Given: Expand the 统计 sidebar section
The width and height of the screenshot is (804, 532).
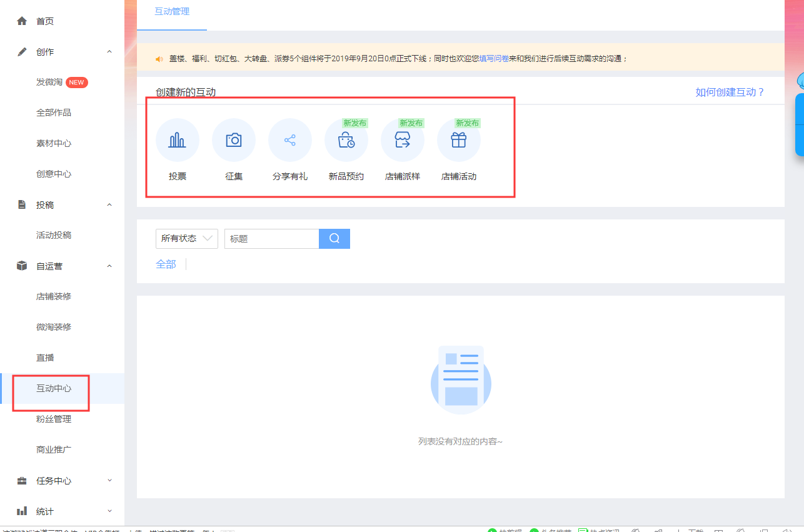Looking at the screenshot, I should click(109, 511).
